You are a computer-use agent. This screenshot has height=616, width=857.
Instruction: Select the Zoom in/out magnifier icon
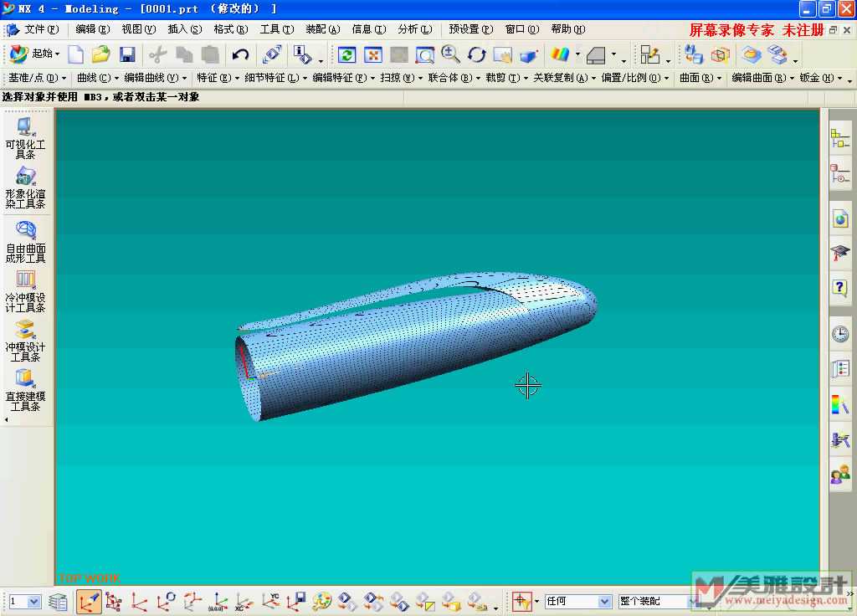tap(450, 54)
